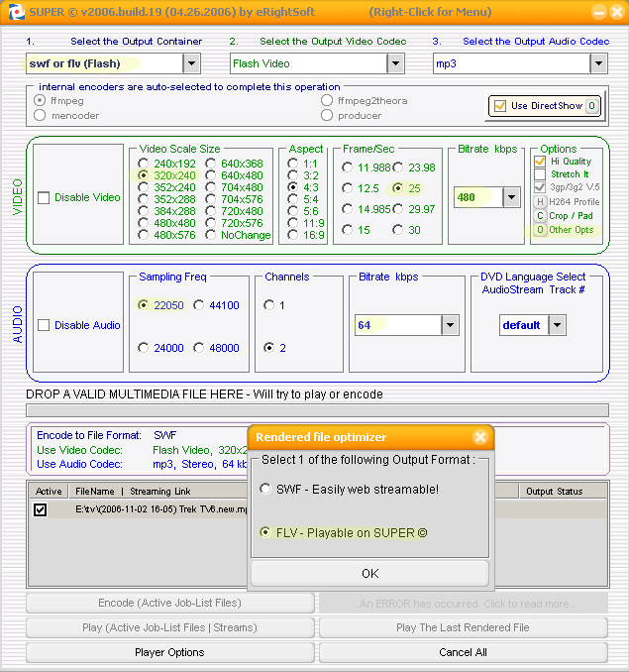
Task: Open the audio Bitrate kbps dropdown
Action: click(450, 325)
